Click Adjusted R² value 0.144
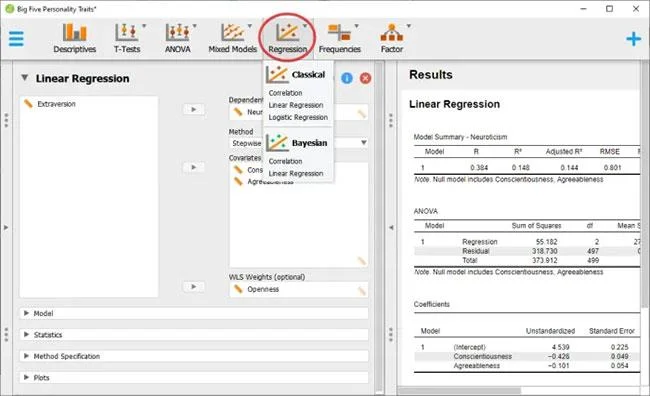Viewport: 650px width, 396px height. point(569,168)
